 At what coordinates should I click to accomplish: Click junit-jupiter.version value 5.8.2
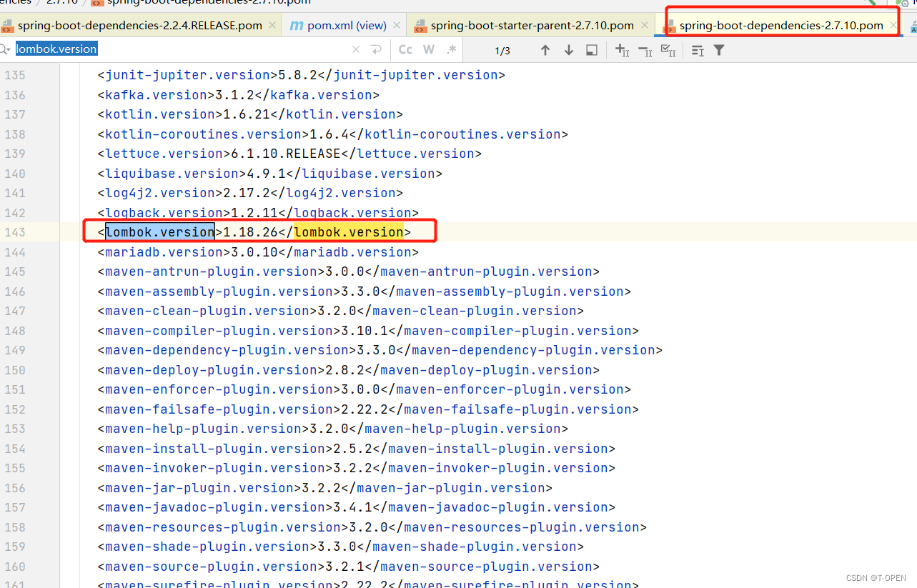(298, 75)
